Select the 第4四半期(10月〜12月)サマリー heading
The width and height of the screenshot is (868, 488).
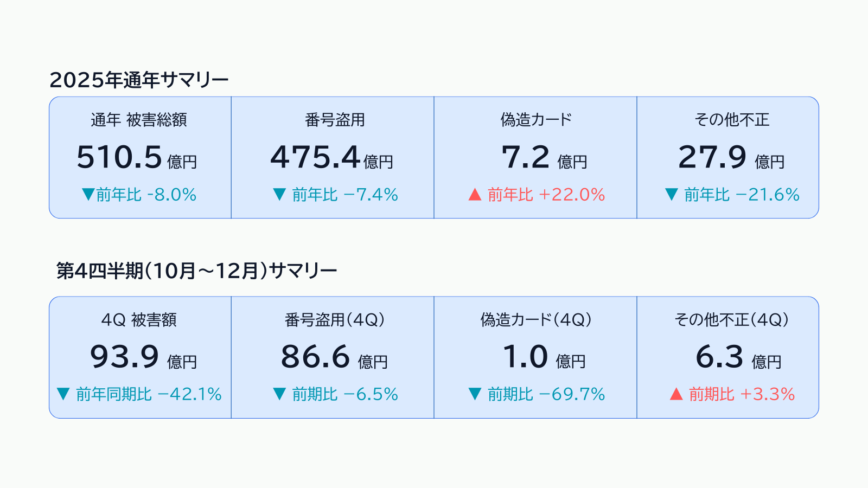196,271
